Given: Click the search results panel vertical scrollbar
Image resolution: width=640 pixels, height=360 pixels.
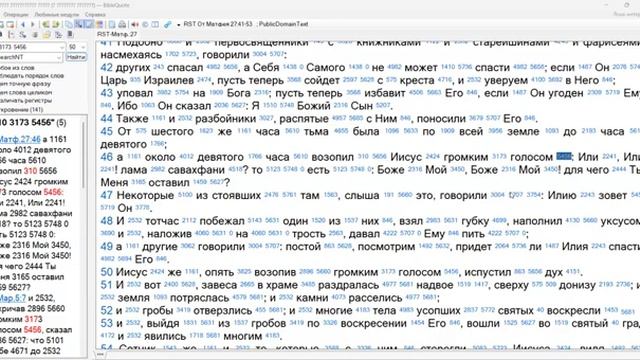Looking at the screenshot, I should point(84,155).
